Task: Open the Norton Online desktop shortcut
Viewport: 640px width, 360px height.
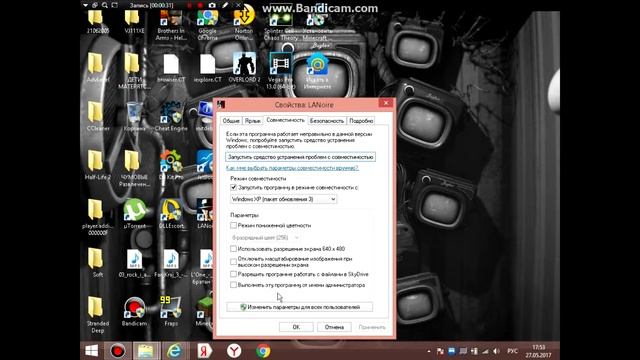Action: 244,25
